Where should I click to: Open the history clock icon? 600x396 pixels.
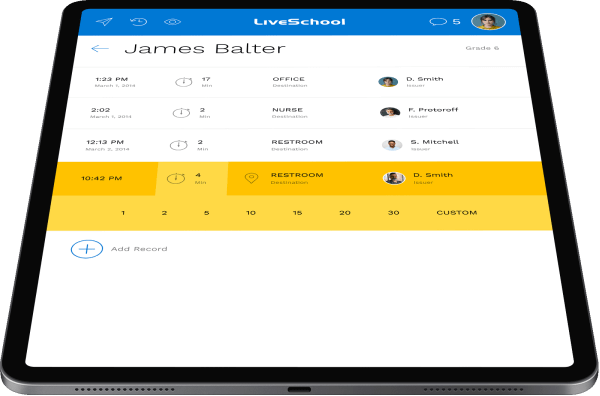tap(138, 21)
